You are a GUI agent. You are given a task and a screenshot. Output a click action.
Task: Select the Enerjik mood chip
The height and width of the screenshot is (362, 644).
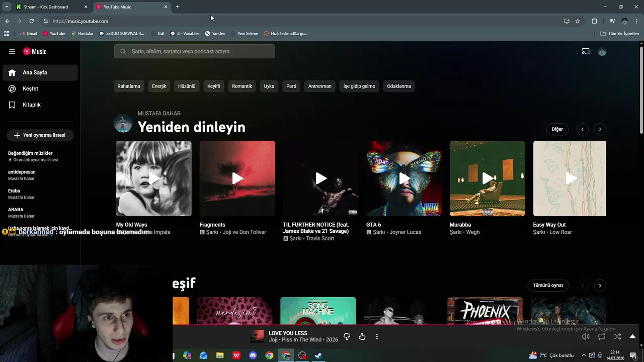(159, 86)
